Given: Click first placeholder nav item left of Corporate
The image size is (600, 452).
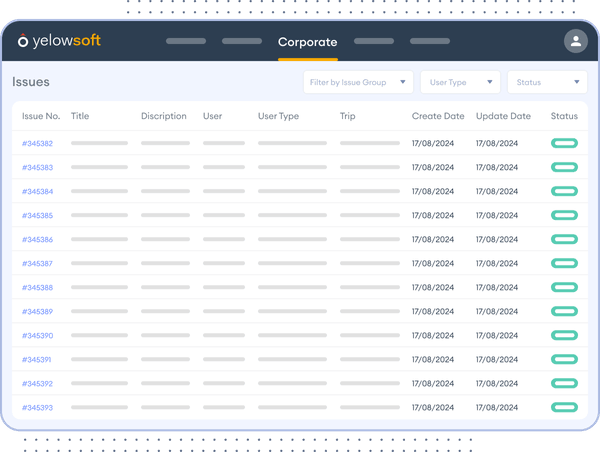Looking at the screenshot, I should 185,42.
